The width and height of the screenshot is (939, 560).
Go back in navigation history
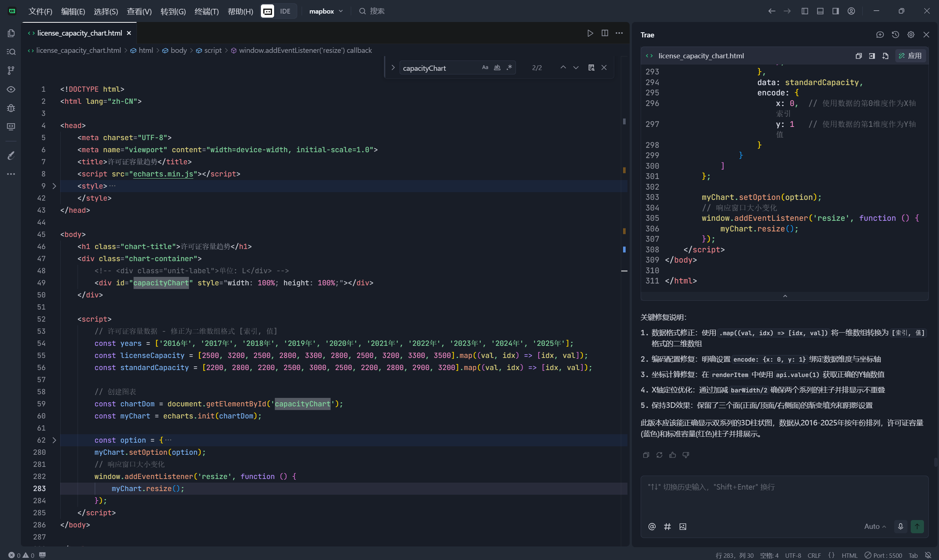[x=771, y=11]
